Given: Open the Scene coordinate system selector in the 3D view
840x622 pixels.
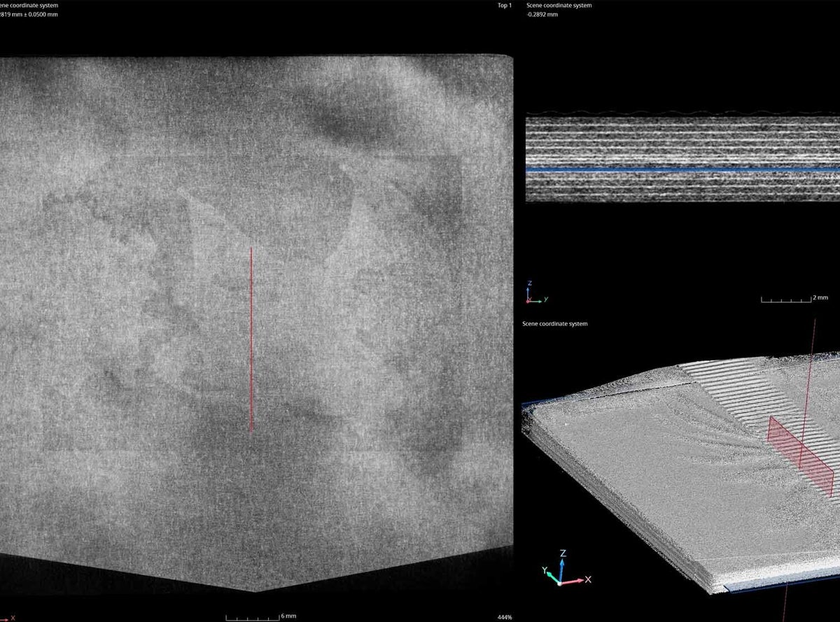Looking at the screenshot, I should pos(554,323).
